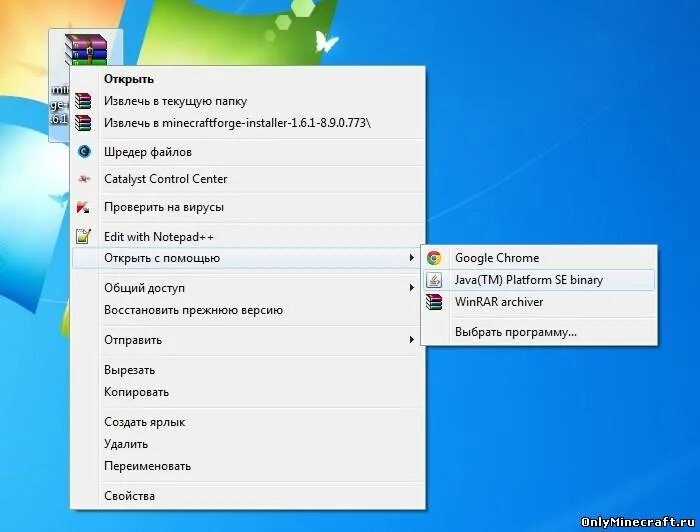Select 'Создать ярлык'
The width and height of the screenshot is (700, 532).
(x=248, y=422)
